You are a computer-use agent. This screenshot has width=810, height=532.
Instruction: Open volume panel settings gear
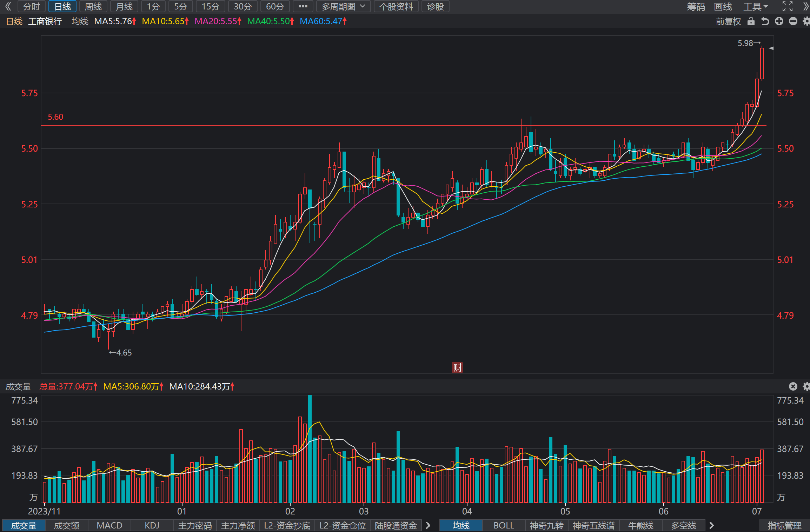coord(806,386)
